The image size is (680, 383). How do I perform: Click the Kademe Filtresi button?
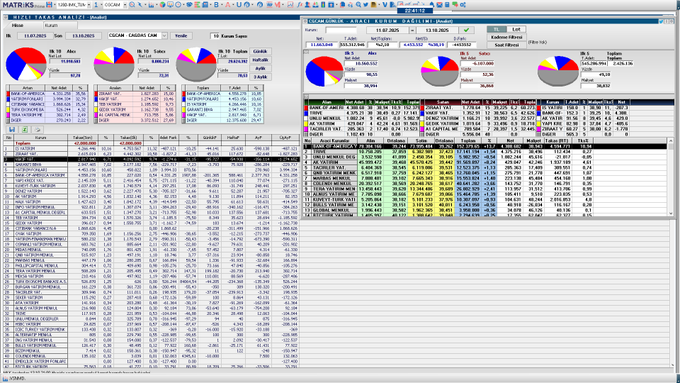click(506, 37)
